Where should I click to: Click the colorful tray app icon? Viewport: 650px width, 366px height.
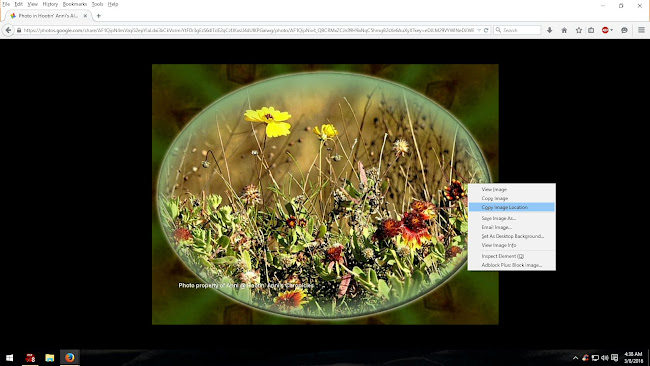tap(585, 358)
